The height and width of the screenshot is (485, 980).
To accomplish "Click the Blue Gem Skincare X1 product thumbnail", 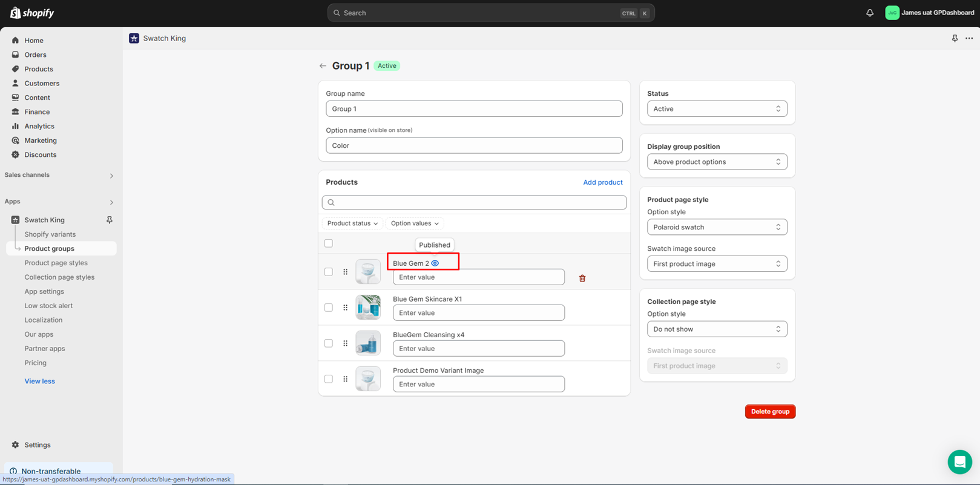I will coord(368,308).
